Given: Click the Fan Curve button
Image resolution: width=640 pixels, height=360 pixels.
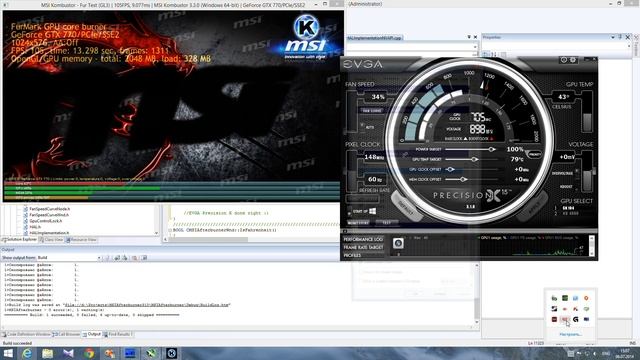Looking at the screenshot, I should [x=372, y=111].
